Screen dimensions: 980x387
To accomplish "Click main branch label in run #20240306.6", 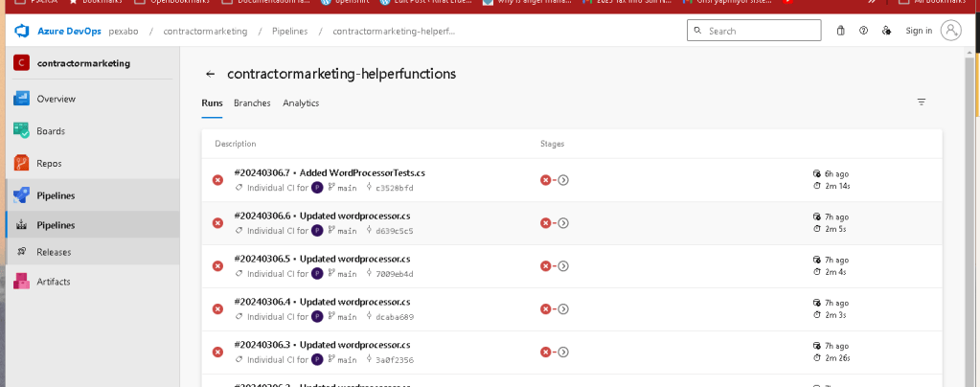I will [347, 231].
